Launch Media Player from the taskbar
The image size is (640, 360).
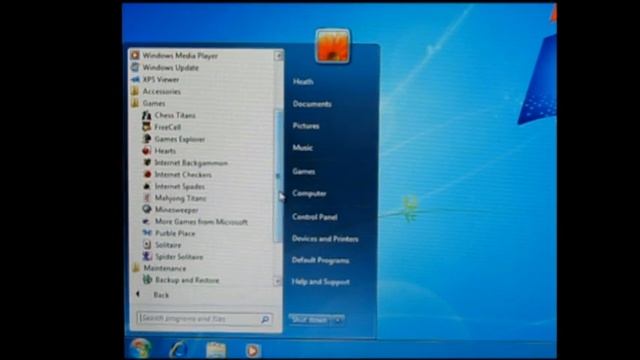point(253,350)
